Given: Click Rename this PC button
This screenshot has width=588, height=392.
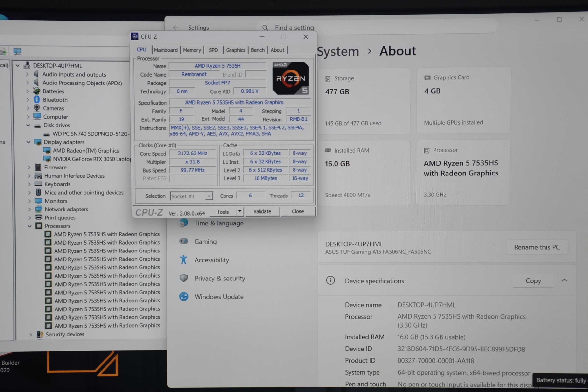Looking at the screenshot, I should (537, 247).
